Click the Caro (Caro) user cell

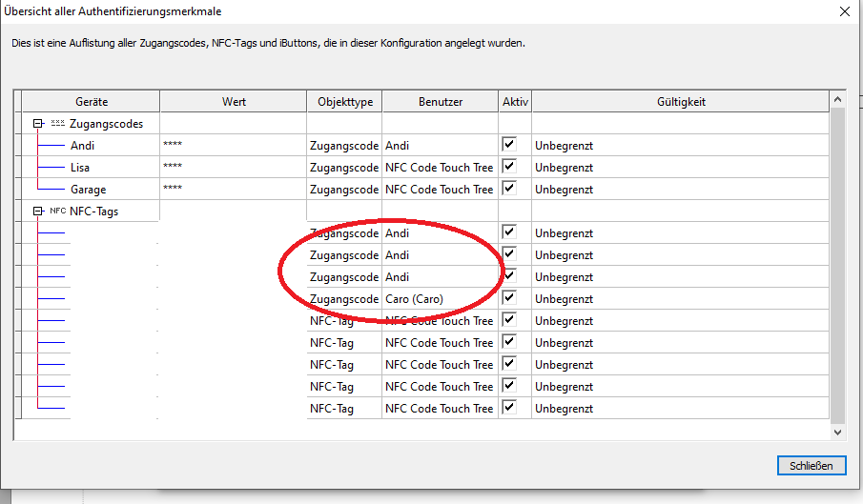click(415, 299)
